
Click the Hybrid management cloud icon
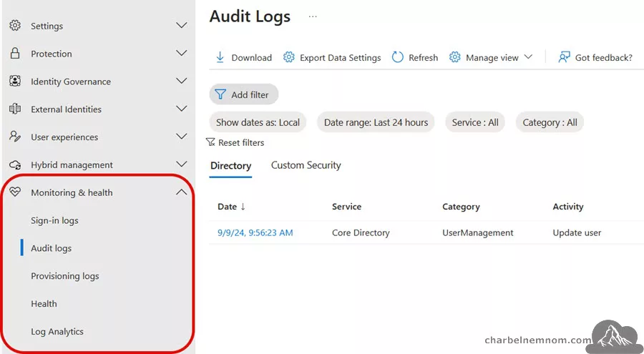15,164
